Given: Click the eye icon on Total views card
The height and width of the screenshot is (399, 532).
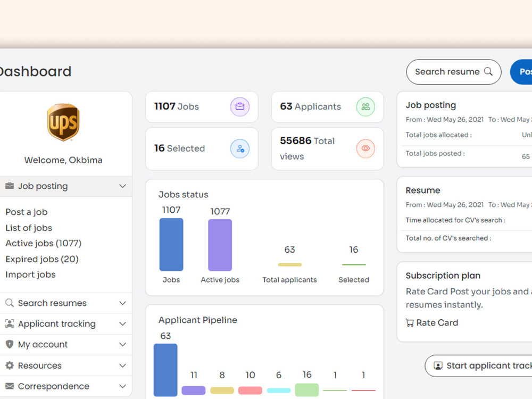Looking at the screenshot, I should pyautogui.click(x=365, y=148).
